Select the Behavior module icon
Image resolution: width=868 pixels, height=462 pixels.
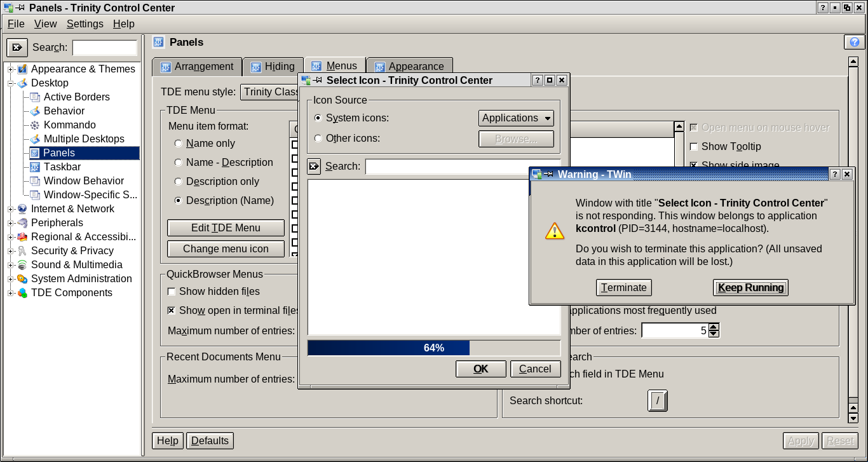[35, 111]
